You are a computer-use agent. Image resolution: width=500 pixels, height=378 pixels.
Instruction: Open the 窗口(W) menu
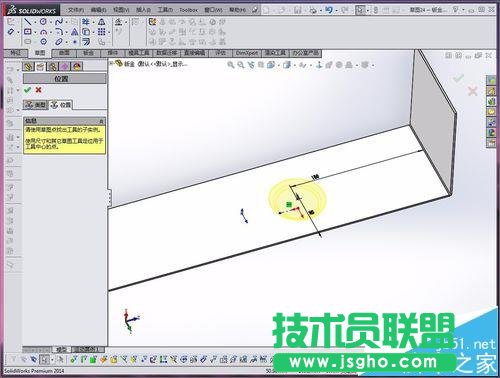point(213,10)
